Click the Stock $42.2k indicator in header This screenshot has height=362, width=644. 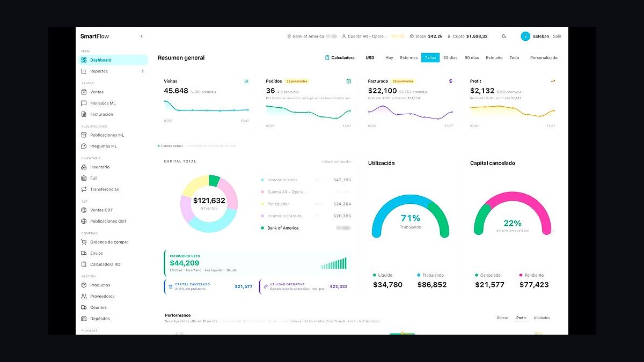pos(426,36)
